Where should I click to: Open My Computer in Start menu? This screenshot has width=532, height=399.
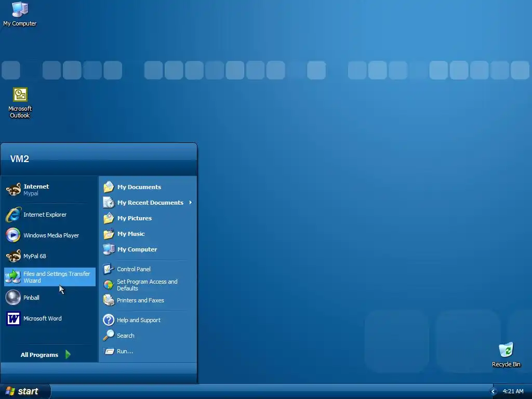click(148, 249)
